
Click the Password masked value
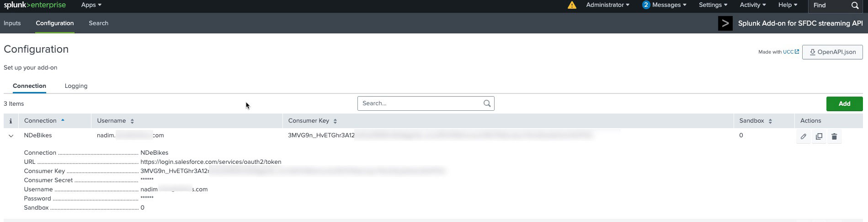point(147,198)
